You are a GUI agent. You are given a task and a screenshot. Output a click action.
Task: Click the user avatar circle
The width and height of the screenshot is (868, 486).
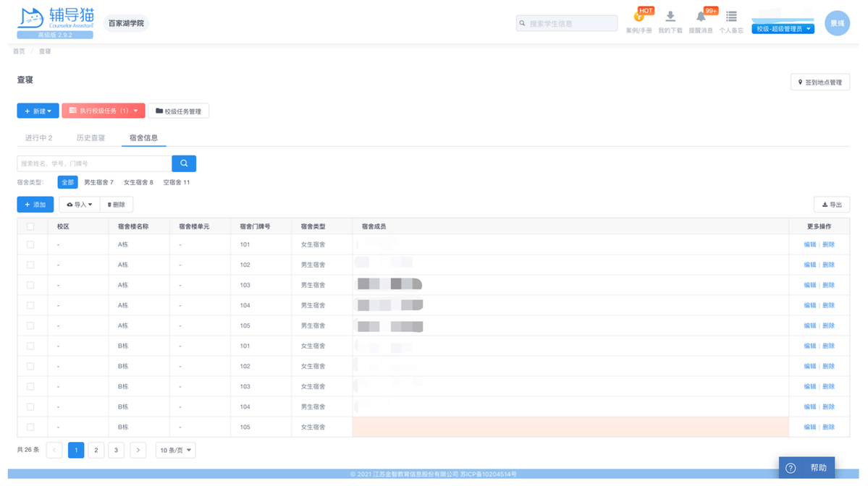click(837, 23)
